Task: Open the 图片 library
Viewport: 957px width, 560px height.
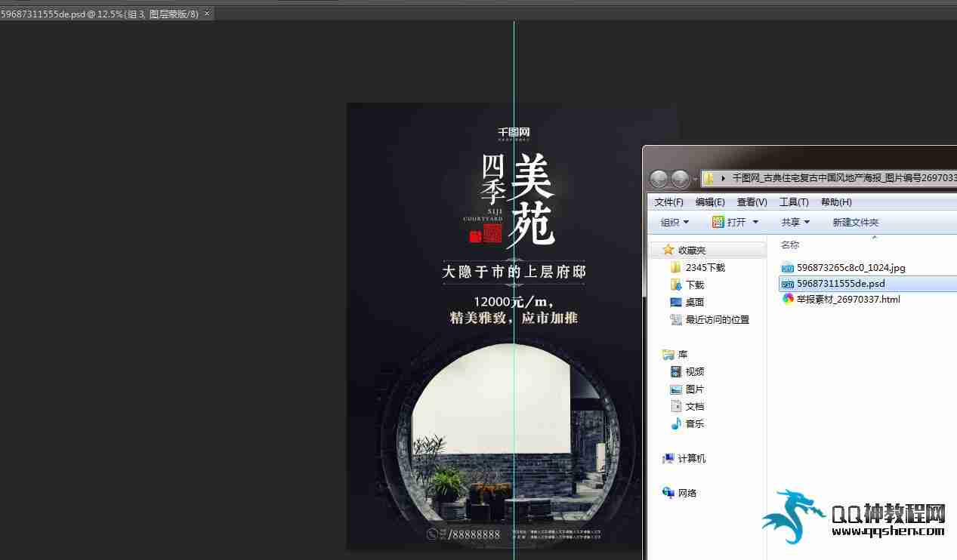Action: click(695, 389)
